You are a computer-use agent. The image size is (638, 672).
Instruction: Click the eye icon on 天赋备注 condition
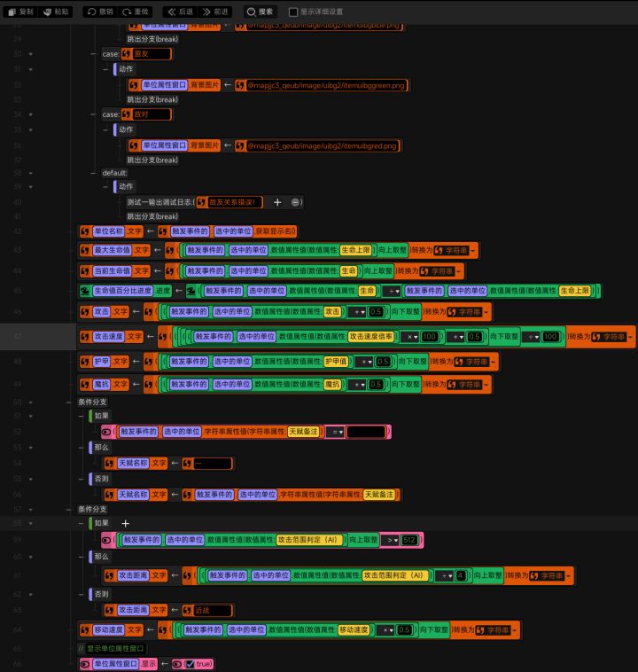point(106,432)
